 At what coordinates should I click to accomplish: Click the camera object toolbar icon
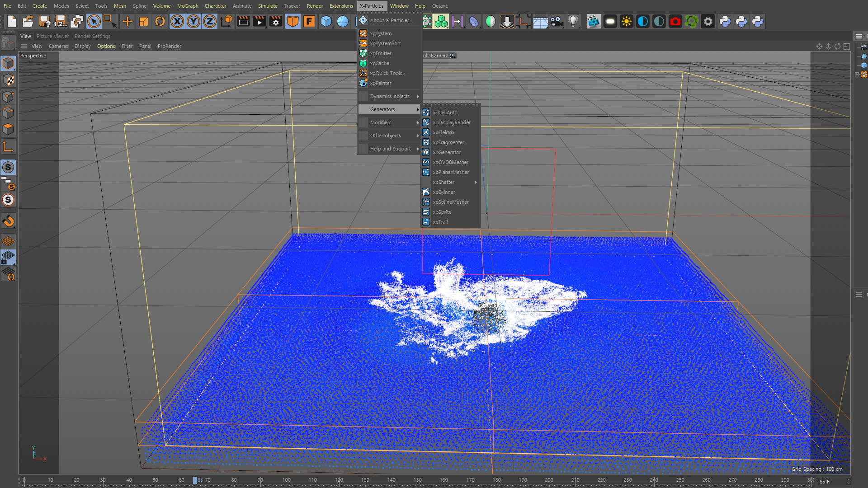pyautogui.click(x=557, y=21)
